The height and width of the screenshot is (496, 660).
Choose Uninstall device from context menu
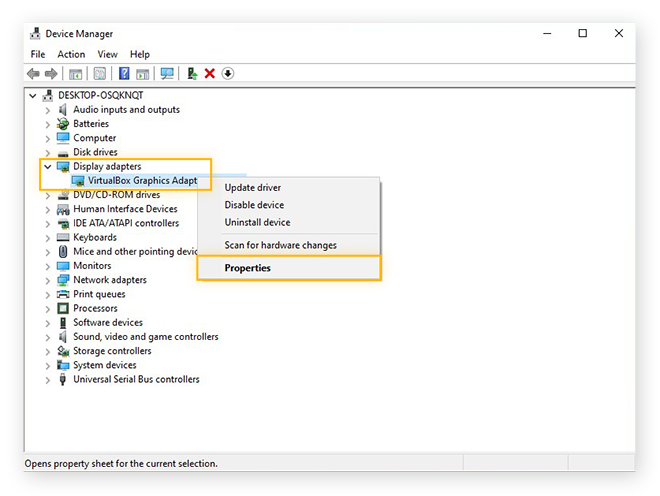tap(289, 222)
